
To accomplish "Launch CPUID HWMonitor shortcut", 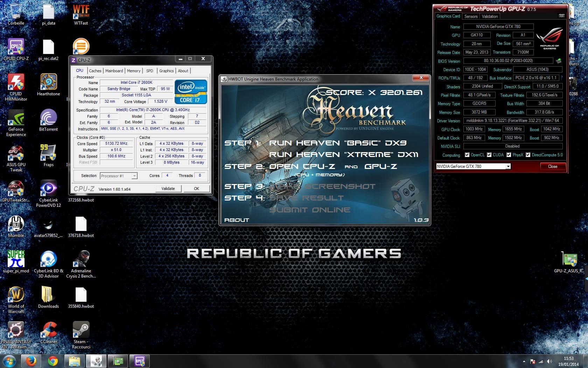I will coord(16,87).
